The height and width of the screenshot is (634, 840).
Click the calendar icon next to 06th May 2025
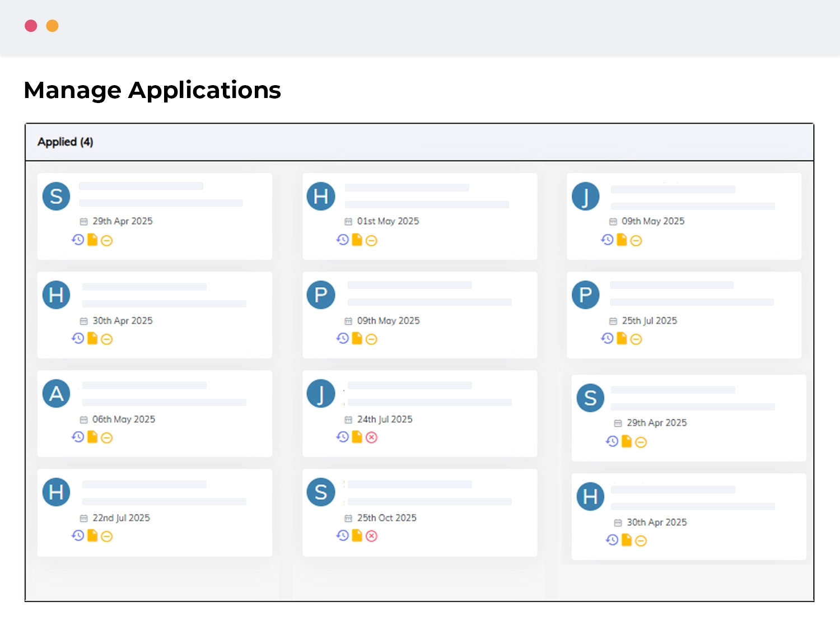pyautogui.click(x=83, y=419)
